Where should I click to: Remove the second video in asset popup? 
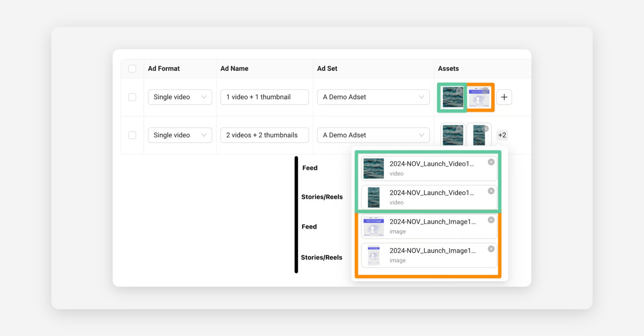pyautogui.click(x=491, y=191)
